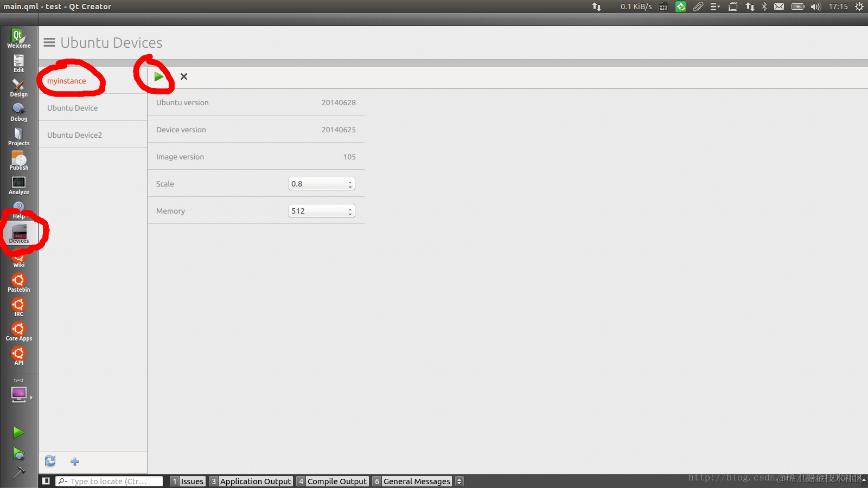This screenshot has width=868, height=488.
Task: Switch to Edit mode
Action: tap(18, 63)
